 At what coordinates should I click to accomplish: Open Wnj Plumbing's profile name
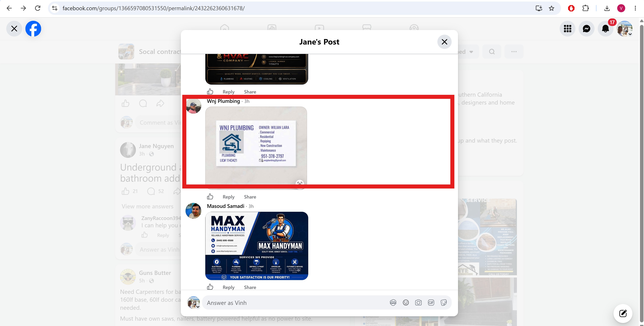(223, 101)
